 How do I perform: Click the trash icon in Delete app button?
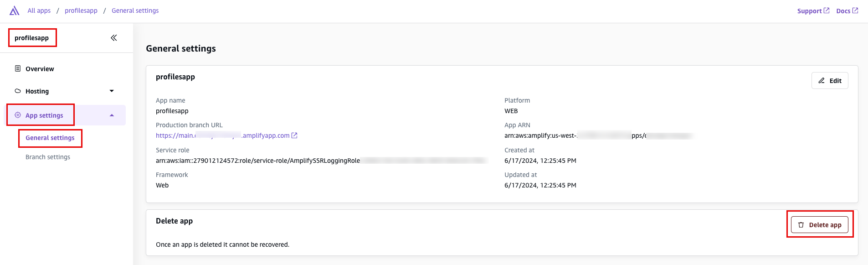point(801,225)
